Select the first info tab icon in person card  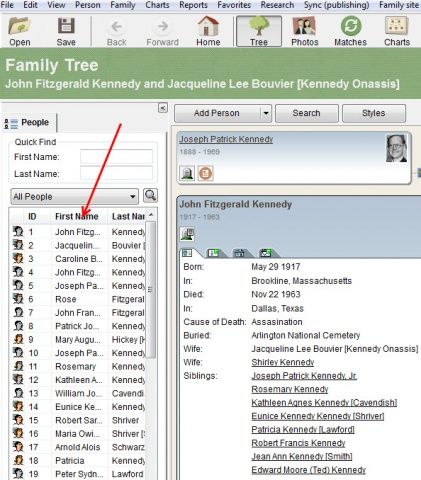[188, 253]
